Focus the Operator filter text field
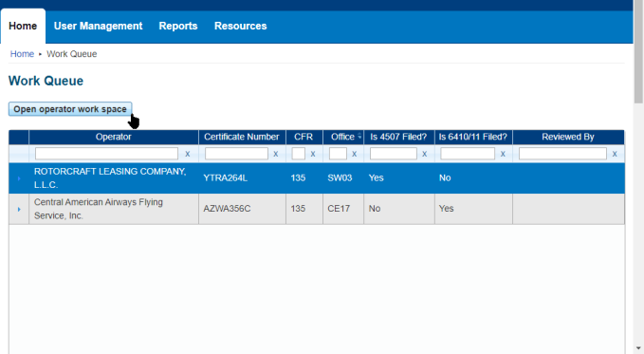644x354 pixels. coord(106,154)
